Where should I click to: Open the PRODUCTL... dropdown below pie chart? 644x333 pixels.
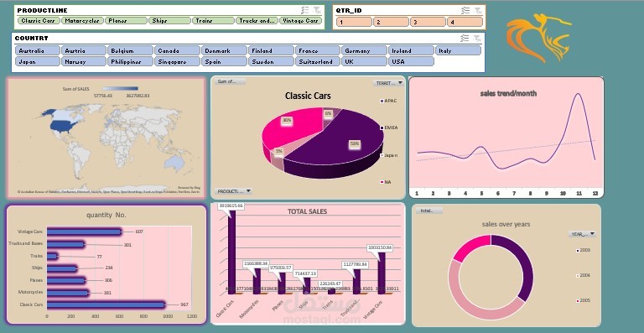233,191
